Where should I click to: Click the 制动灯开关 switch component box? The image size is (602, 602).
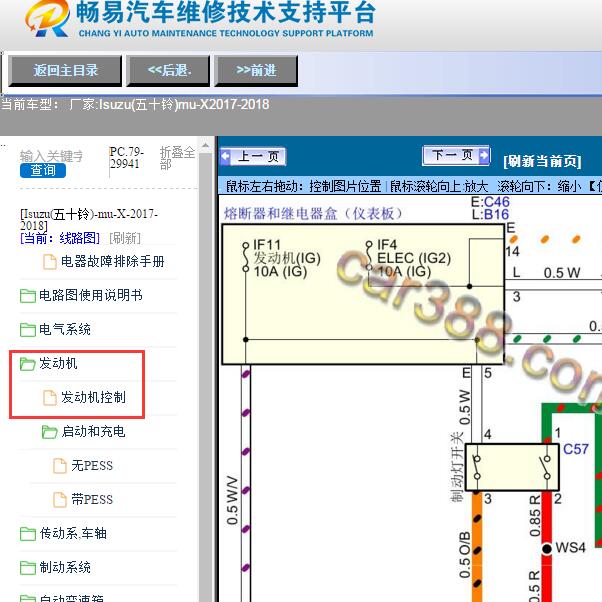(512, 467)
